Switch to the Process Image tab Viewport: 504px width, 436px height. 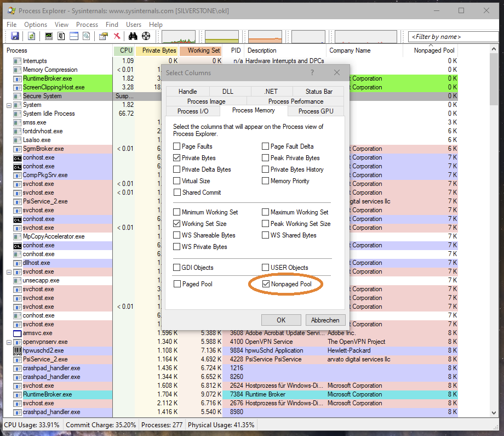coord(207,101)
